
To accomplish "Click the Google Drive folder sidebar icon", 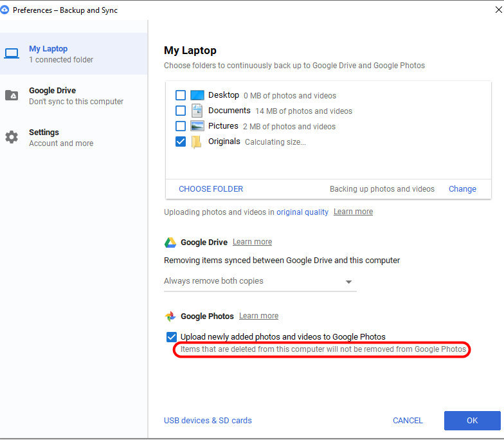I will pos(12,95).
